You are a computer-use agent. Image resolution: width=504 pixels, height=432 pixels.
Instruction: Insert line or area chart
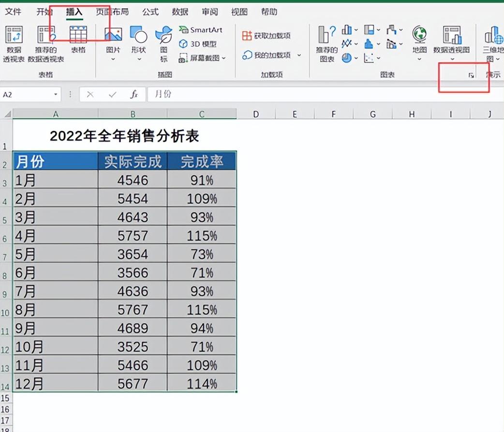point(346,43)
